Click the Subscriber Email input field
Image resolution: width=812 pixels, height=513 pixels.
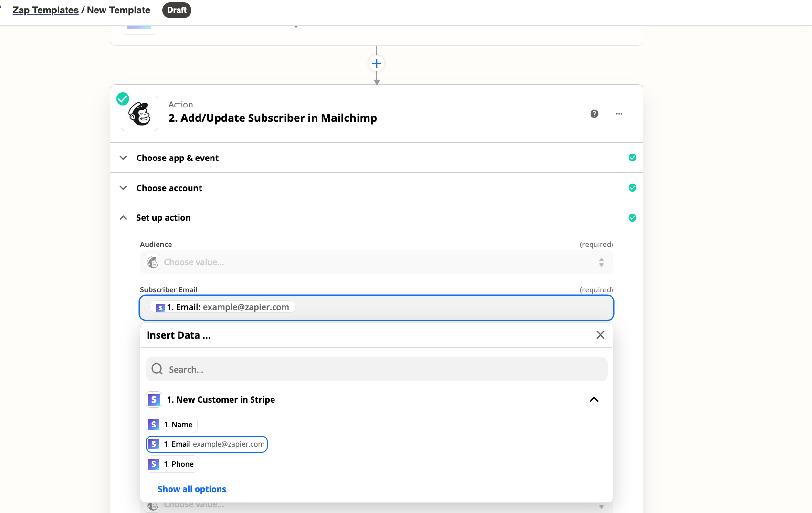[x=376, y=308]
